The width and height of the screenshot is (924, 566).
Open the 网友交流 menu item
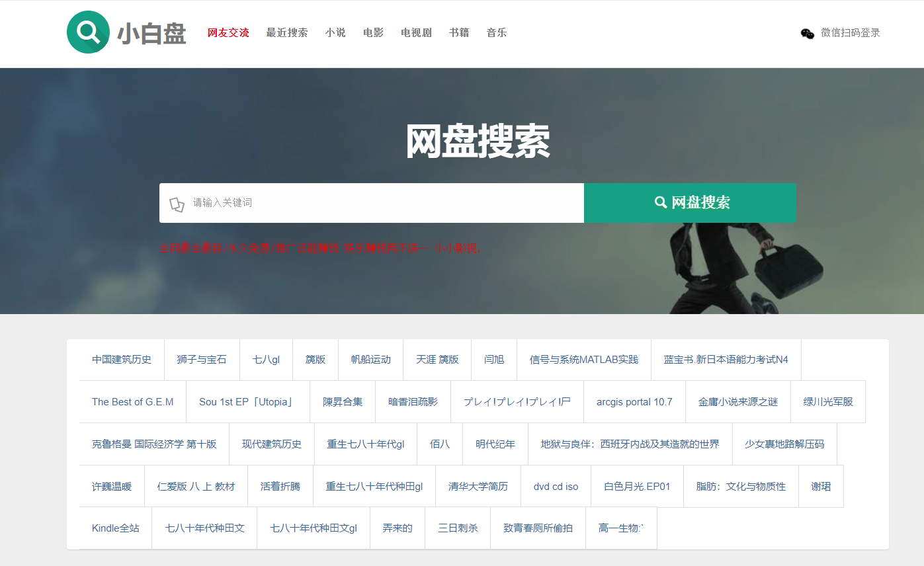[228, 33]
